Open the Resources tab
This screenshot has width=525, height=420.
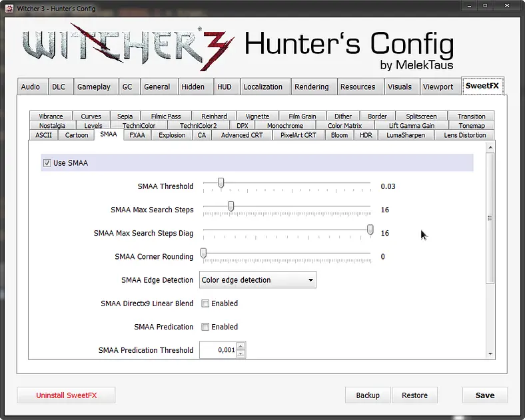[x=360, y=87]
